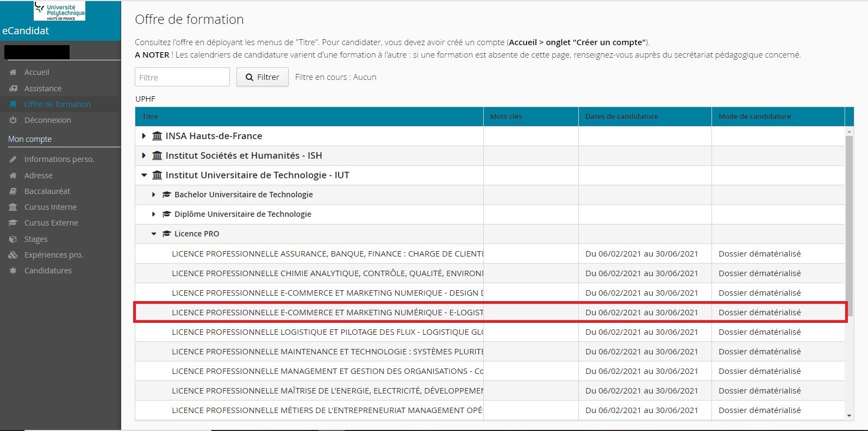Click the scrollbar down arrow of the table
Screen dimensions: 868x431
[850, 416]
